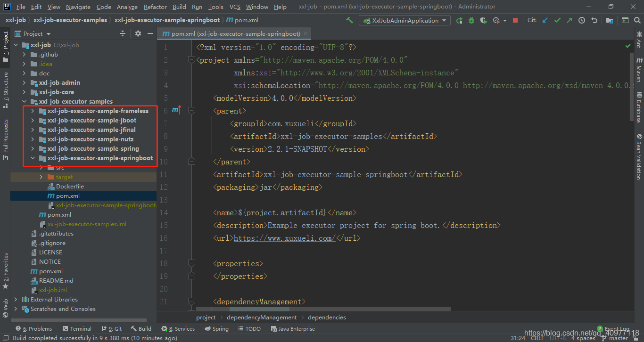Image resolution: width=644 pixels, height=342 pixels.
Task: Select xxl-job-executor-sample-jfinal module
Action: [91, 130]
